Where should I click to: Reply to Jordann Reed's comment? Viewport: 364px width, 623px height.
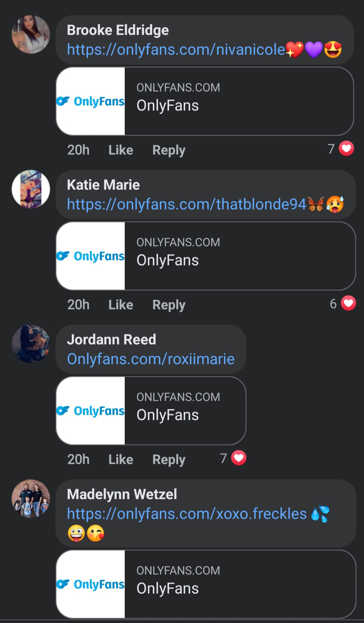[x=169, y=459]
